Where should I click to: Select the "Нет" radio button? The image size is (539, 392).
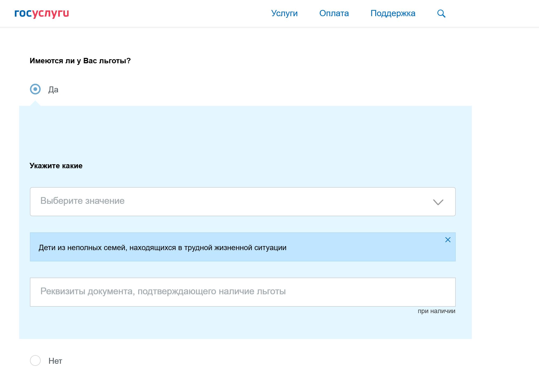(35, 360)
